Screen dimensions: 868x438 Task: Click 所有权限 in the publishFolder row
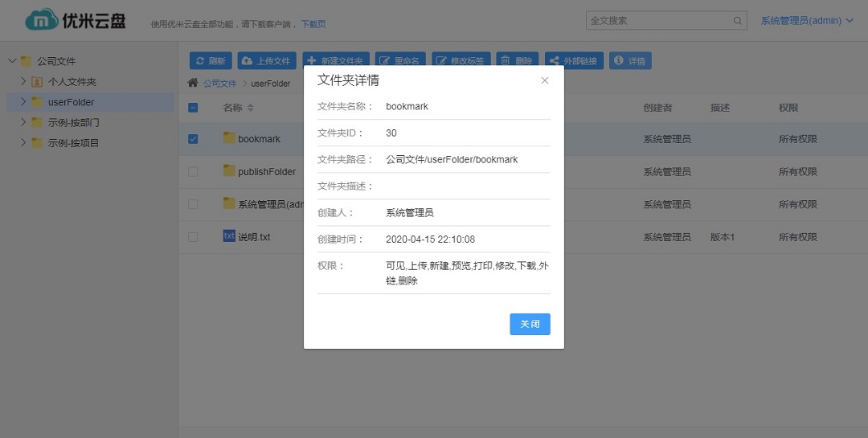798,172
